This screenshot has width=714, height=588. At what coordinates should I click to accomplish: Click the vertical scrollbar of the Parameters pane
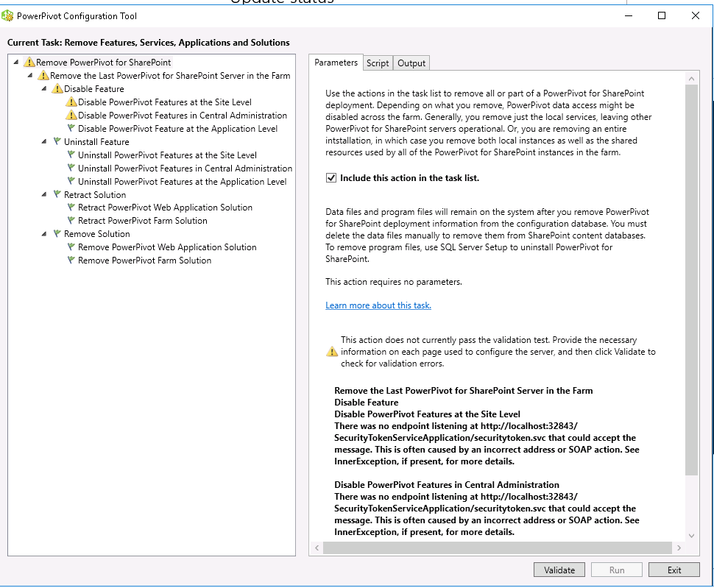point(691,294)
